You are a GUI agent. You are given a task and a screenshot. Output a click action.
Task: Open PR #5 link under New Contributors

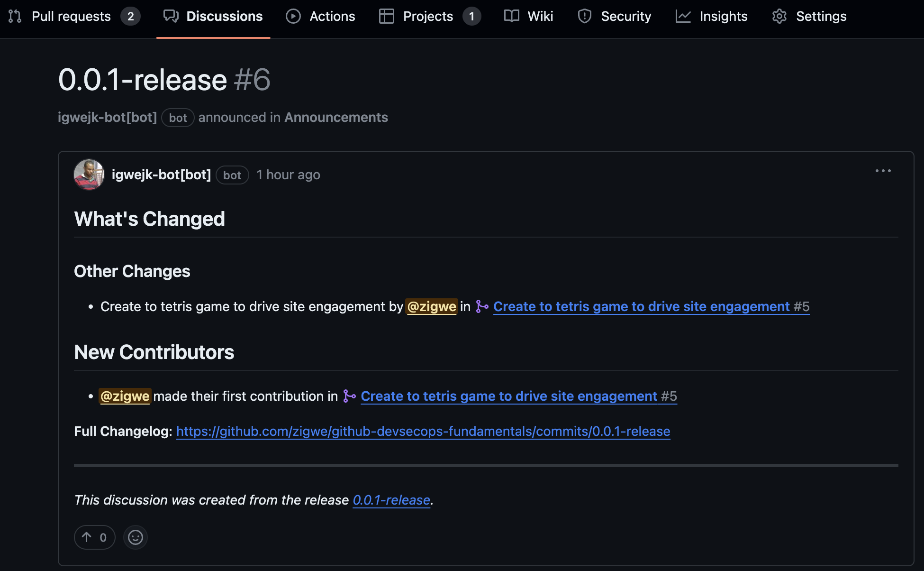click(519, 396)
